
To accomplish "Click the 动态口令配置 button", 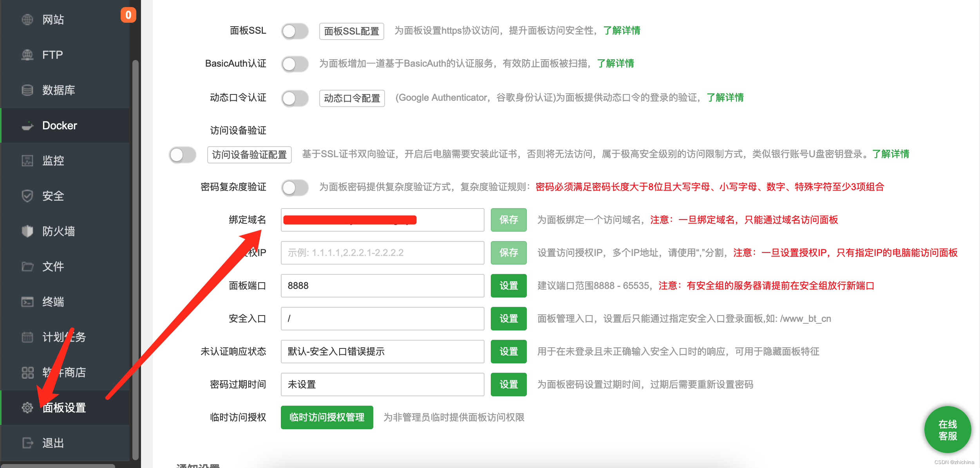I will 352,98.
